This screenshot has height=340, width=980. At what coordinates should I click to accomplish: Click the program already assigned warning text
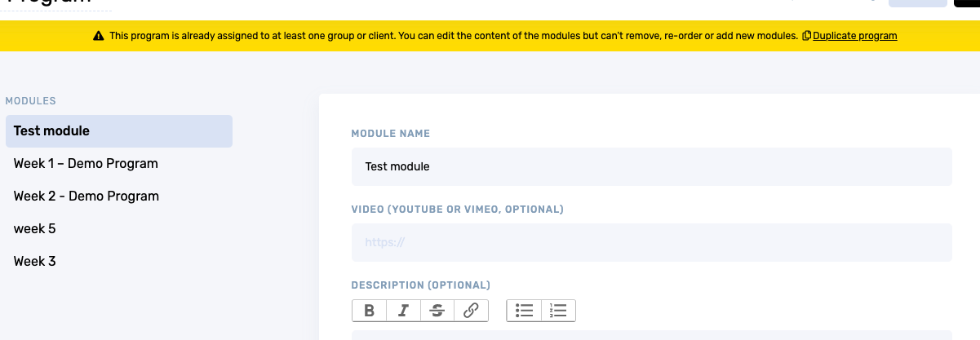(x=454, y=36)
